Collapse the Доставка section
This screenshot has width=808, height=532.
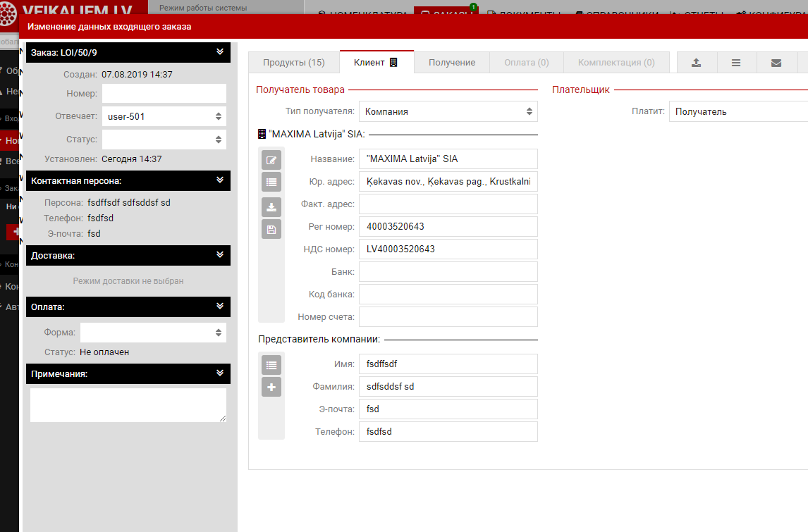tap(220, 255)
